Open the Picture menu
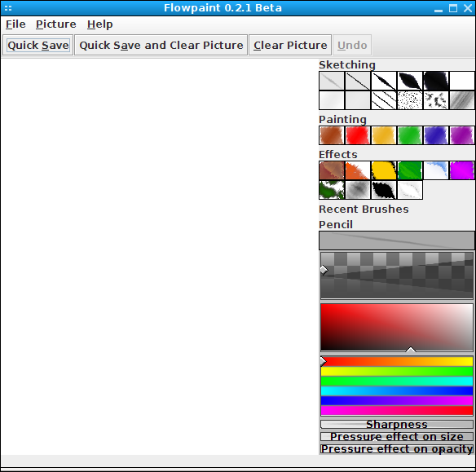 (x=56, y=24)
